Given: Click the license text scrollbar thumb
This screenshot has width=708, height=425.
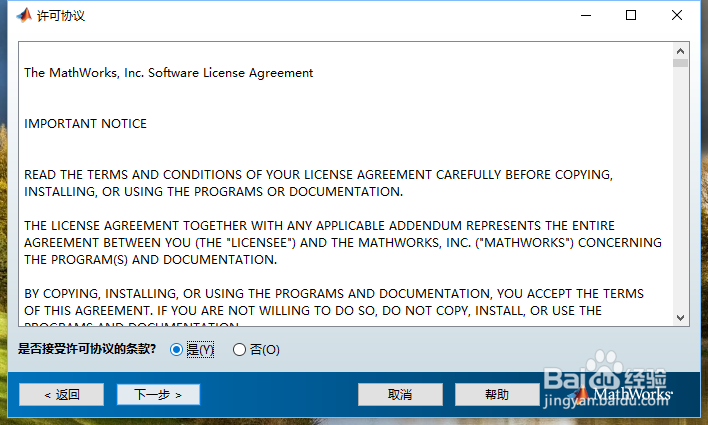Looking at the screenshot, I should point(680,63).
